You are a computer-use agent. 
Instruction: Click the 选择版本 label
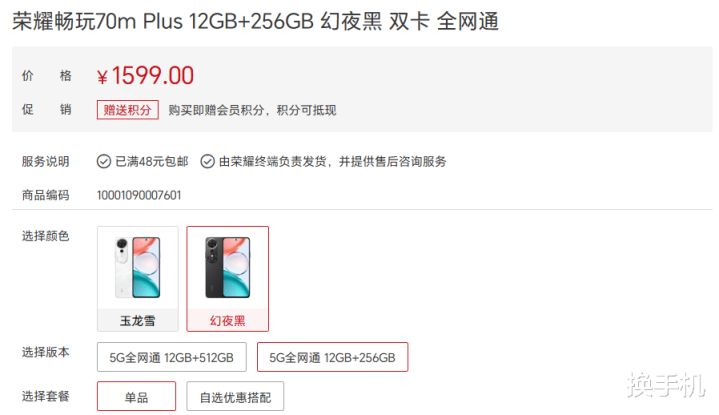[x=45, y=352]
